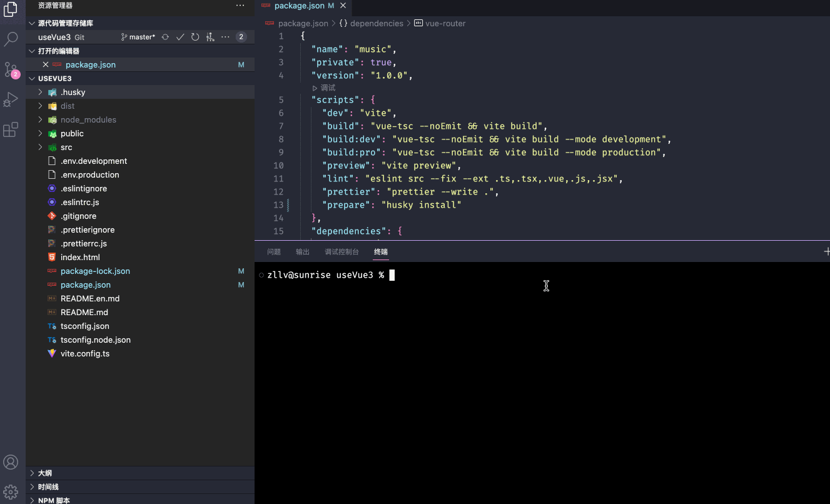Click the "name": "music" line in the editor
Image resolution: width=830 pixels, height=504 pixels.
(x=354, y=49)
